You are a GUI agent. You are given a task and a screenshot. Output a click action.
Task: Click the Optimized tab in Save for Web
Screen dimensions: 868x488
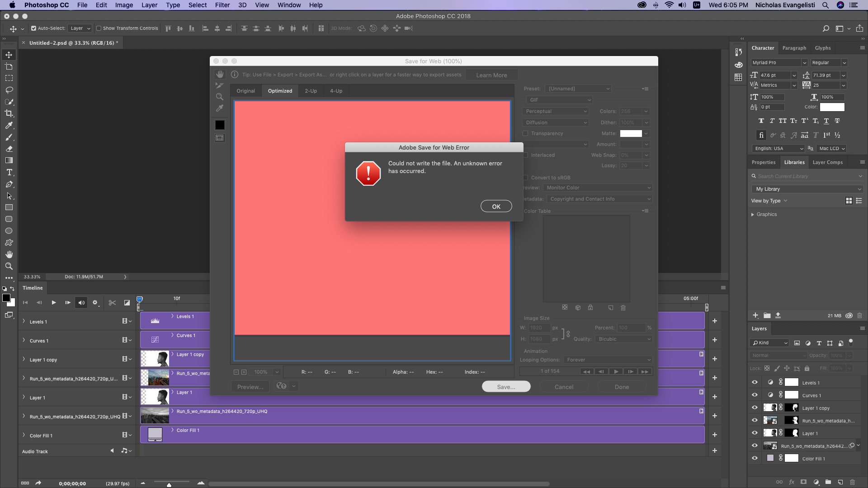tap(279, 90)
